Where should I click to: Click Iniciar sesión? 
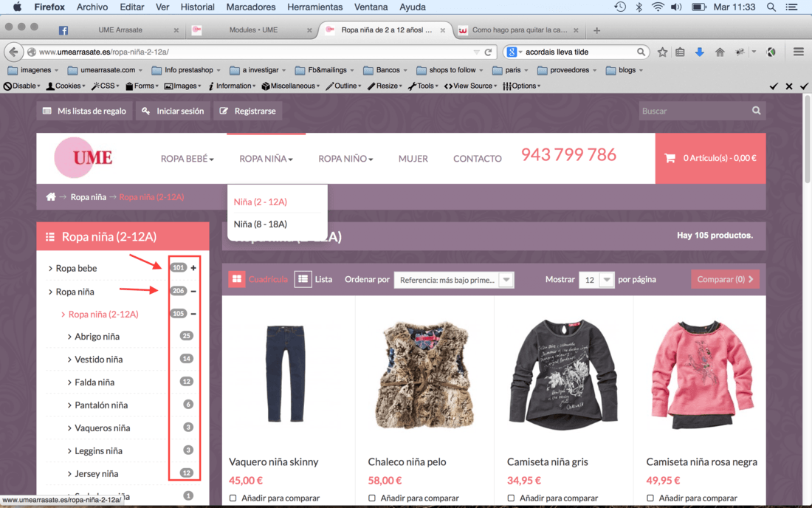point(173,111)
